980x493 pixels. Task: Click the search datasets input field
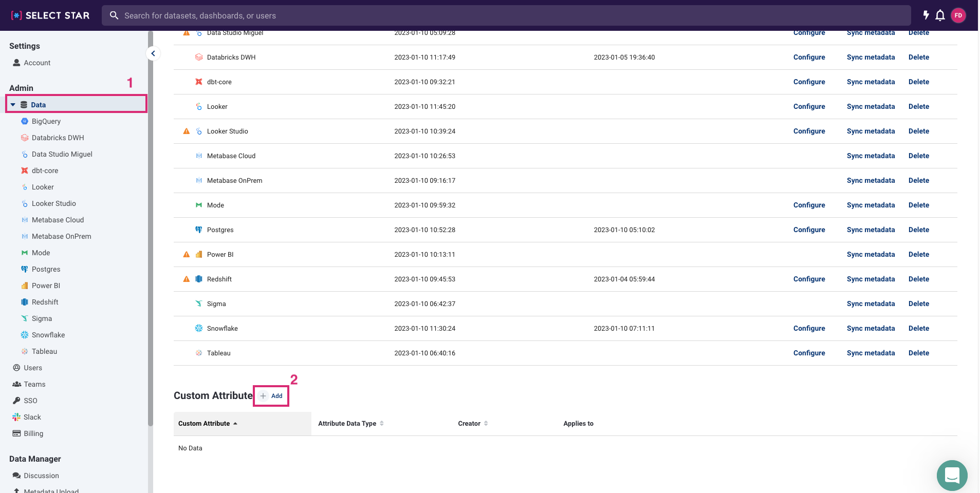(x=506, y=15)
